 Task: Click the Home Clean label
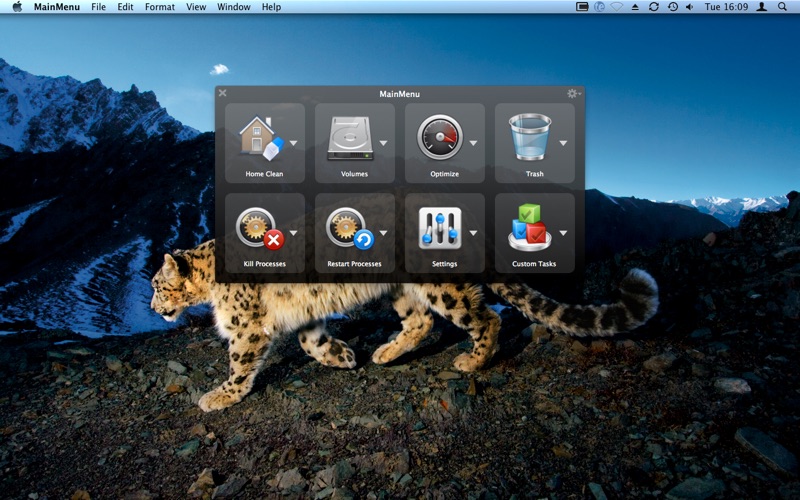(264, 174)
